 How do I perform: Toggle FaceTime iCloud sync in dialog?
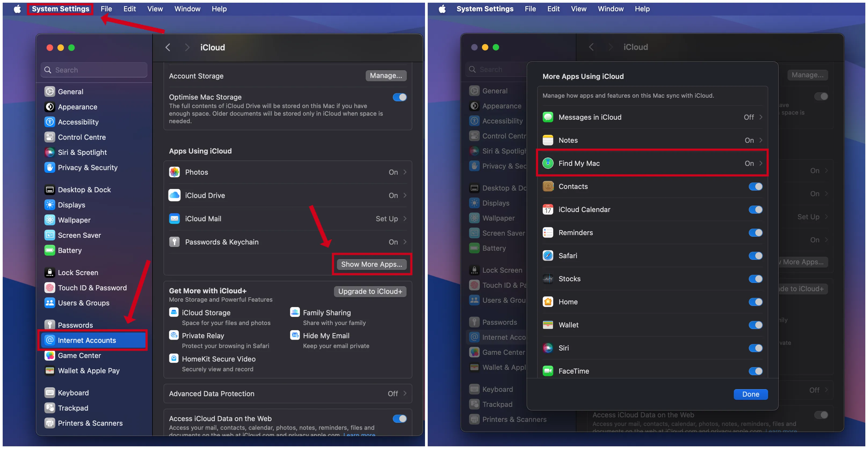[756, 371]
